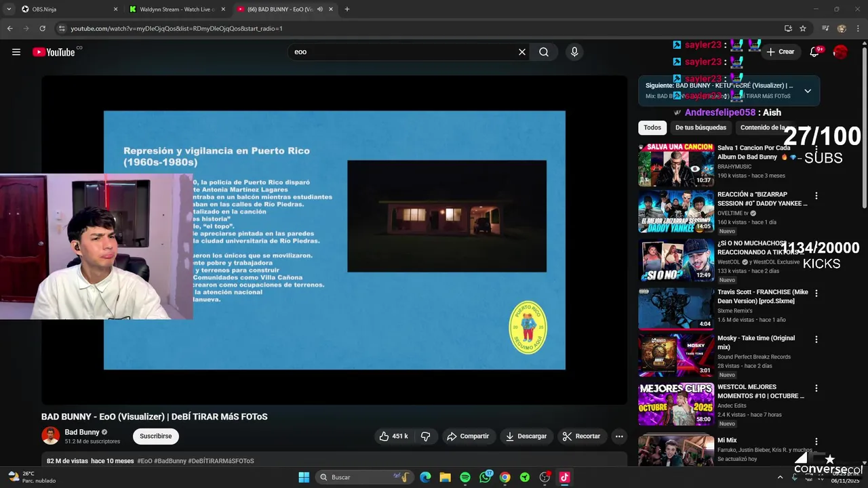Click the Crear create button
The image size is (868, 488).
click(x=781, y=52)
